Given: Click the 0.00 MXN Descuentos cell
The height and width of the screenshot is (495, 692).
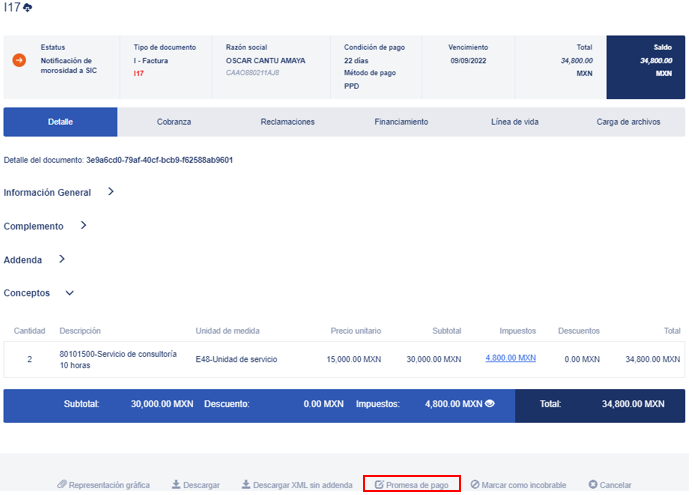Looking at the screenshot, I should point(582,359).
